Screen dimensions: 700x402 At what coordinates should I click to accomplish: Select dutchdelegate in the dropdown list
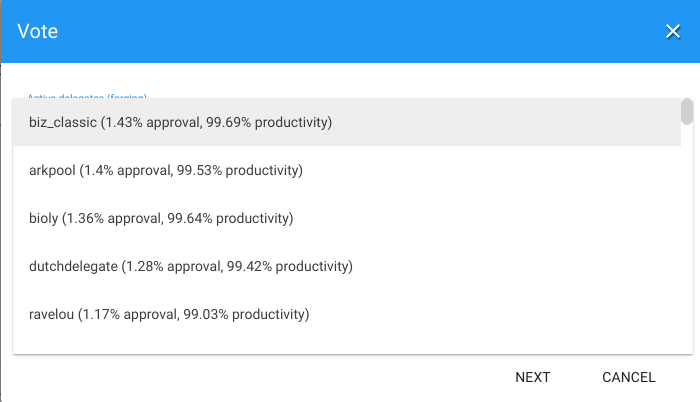[191, 266]
